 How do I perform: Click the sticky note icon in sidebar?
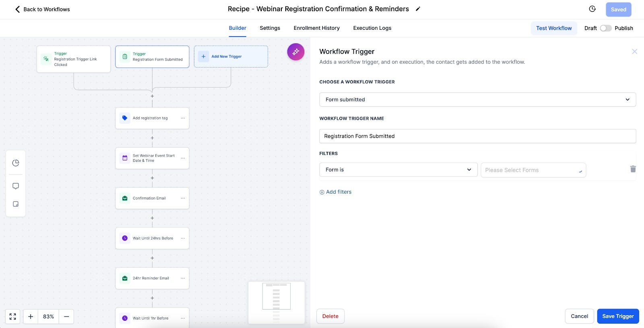(16, 204)
